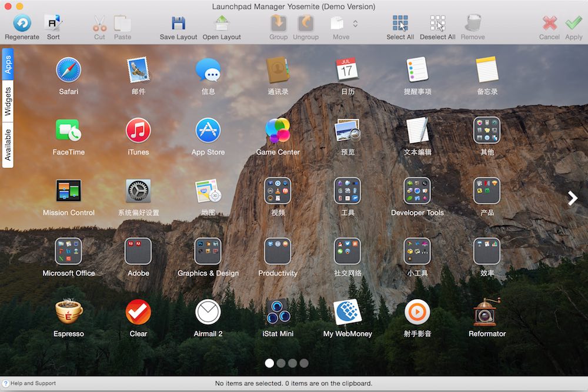Image resolution: width=588 pixels, height=392 pixels.
Task: Select the 射手影音 player icon
Action: 417,312
